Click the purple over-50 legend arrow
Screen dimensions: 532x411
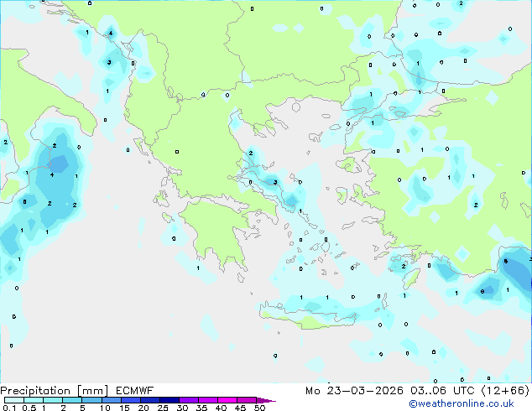(x=266, y=400)
